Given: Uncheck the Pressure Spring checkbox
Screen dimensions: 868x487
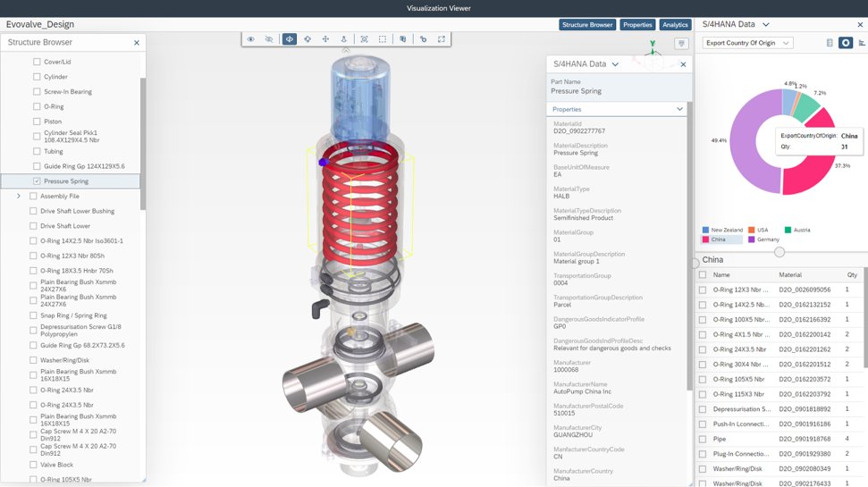Looking at the screenshot, I should (37, 181).
